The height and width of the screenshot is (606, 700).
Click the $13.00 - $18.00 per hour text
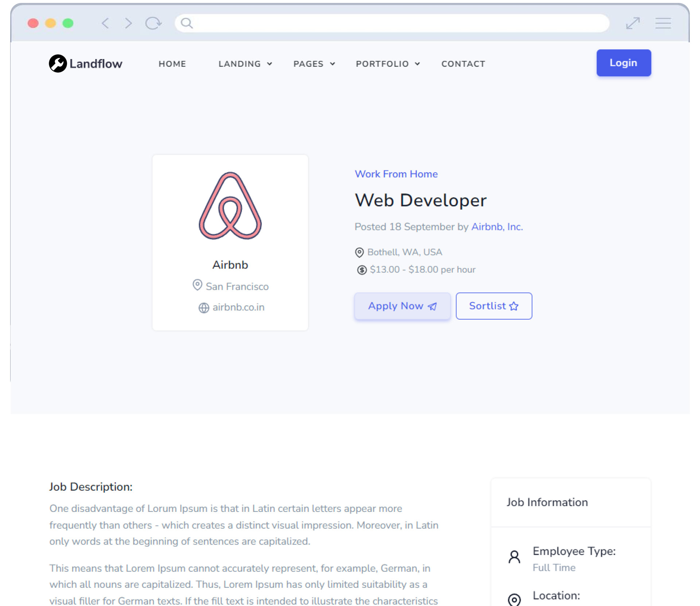coord(423,269)
